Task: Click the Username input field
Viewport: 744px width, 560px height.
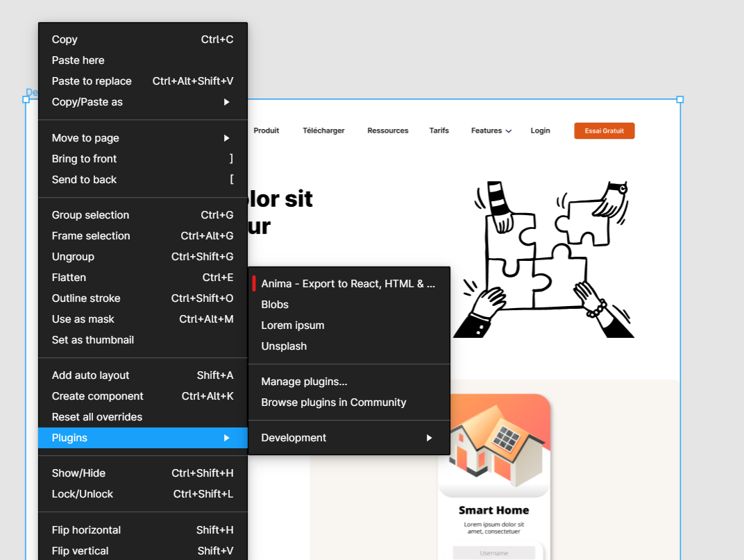Action: (x=494, y=553)
